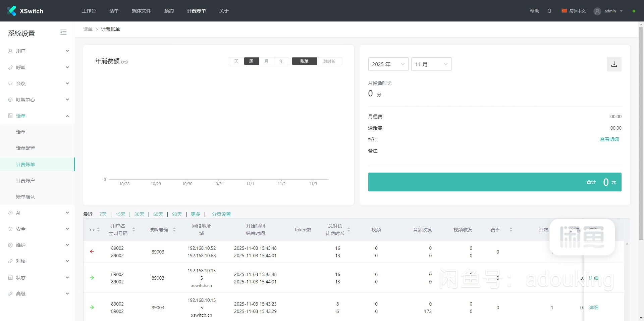Viewport: 644px width, 321px height.
Task: Click the 查看明细 link
Action: click(609, 139)
